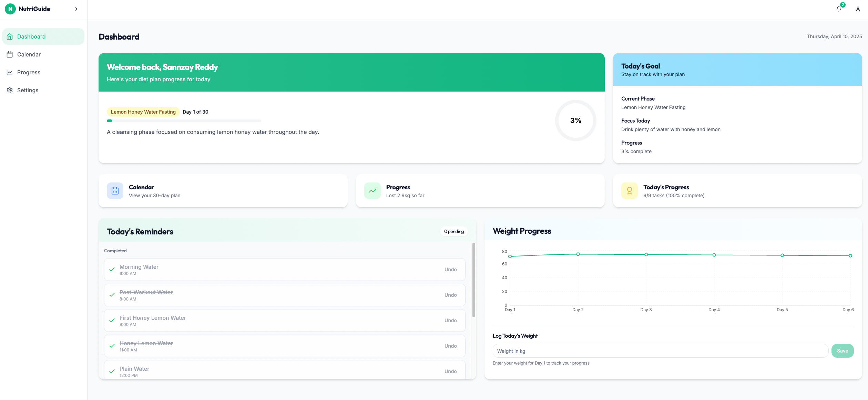Undo the Morning Water completed task
Image resolution: width=868 pixels, height=400 pixels.
(450, 270)
